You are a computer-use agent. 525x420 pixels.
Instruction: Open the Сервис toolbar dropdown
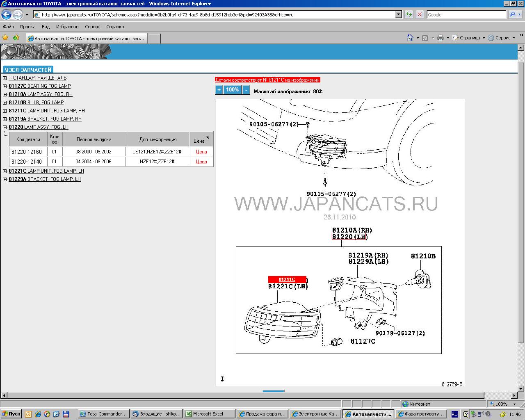502,38
